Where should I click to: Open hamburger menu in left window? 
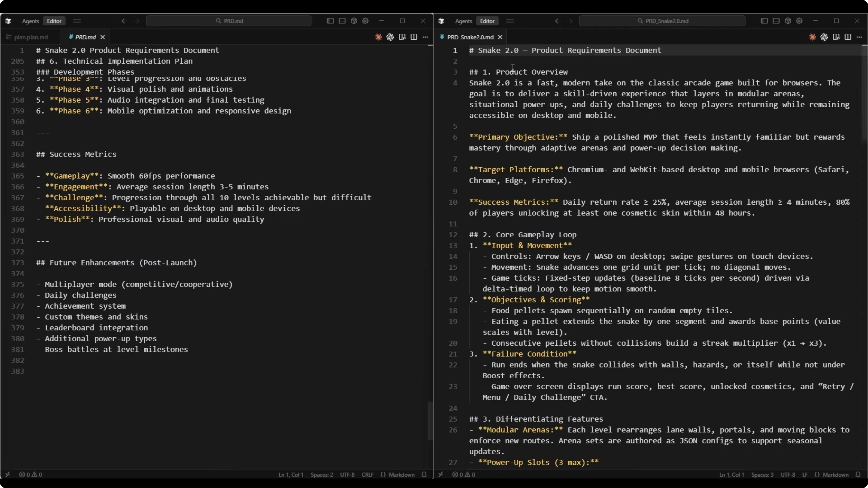pos(77,21)
